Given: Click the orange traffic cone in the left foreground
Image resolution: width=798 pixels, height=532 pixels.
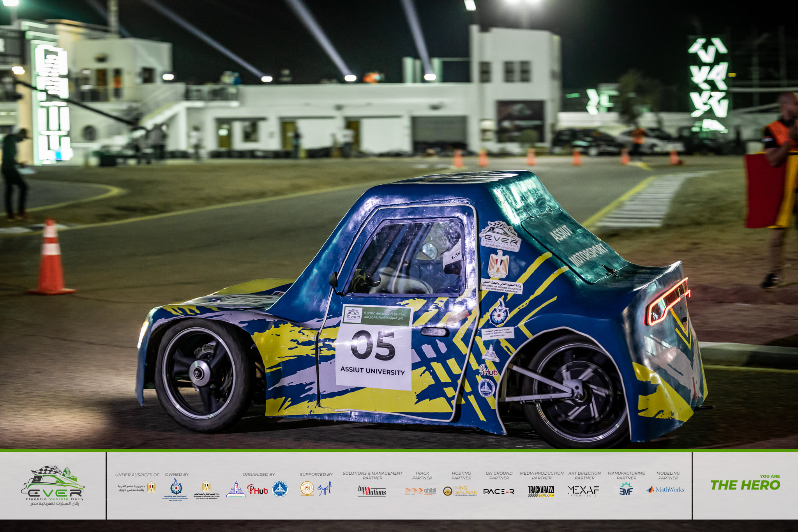Looking at the screenshot, I should [x=51, y=257].
